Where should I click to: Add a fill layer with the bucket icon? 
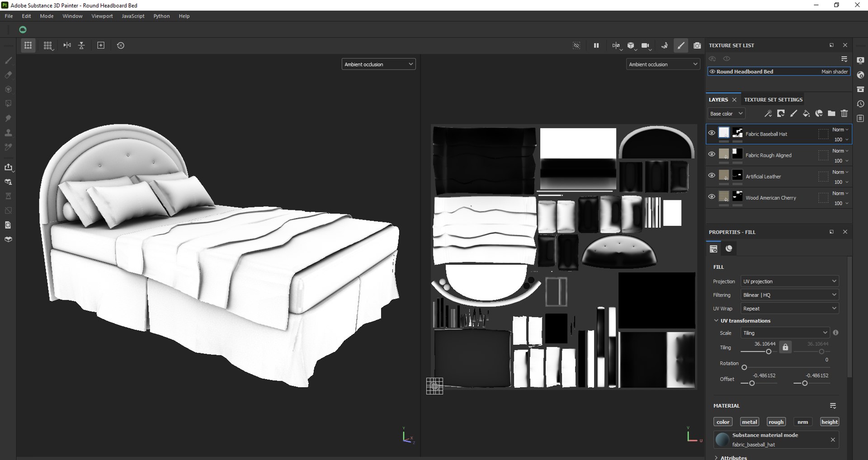pos(806,113)
